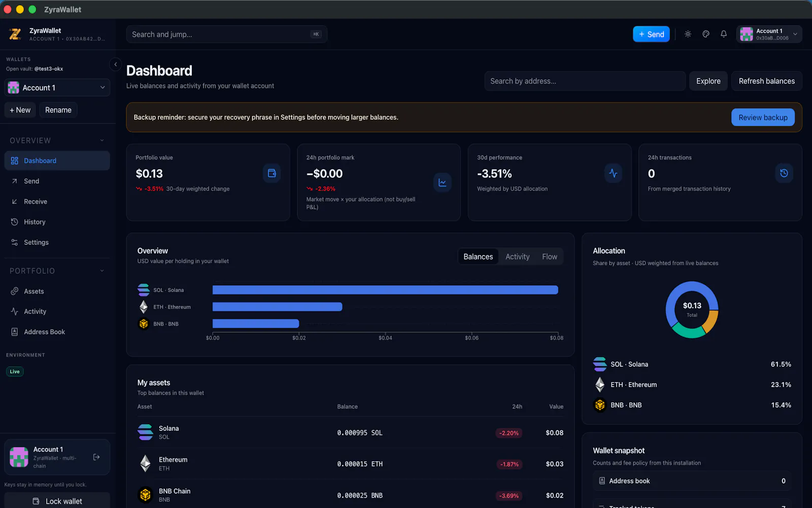Click the BNB Chain -3.69% change badge
Viewport: 812px width, 508px height.
509,495
